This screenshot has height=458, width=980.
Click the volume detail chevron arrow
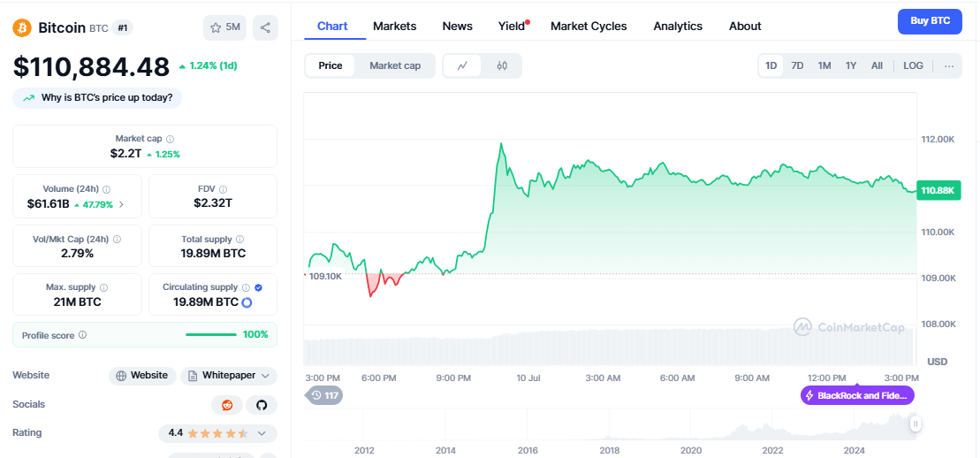click(121, 204)
